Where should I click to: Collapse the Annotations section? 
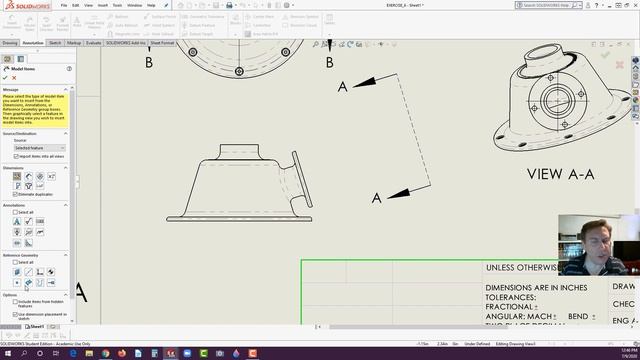click(x=65, y=205)
